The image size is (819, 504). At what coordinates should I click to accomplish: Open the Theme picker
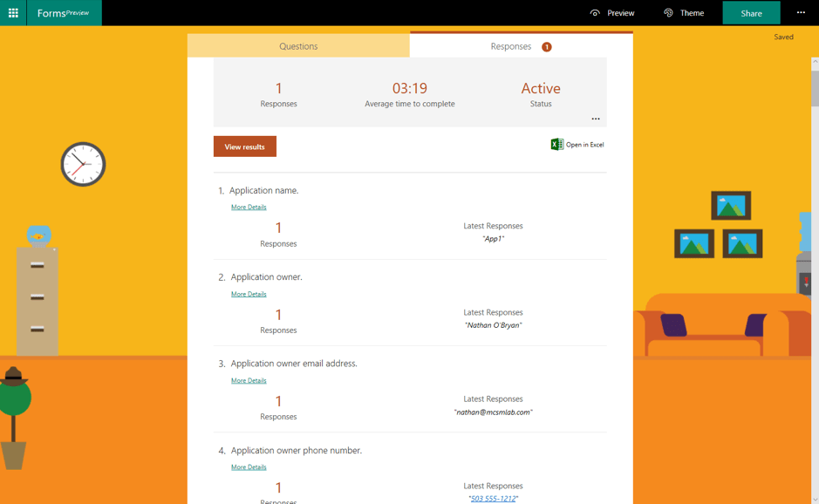pos(685,12)
